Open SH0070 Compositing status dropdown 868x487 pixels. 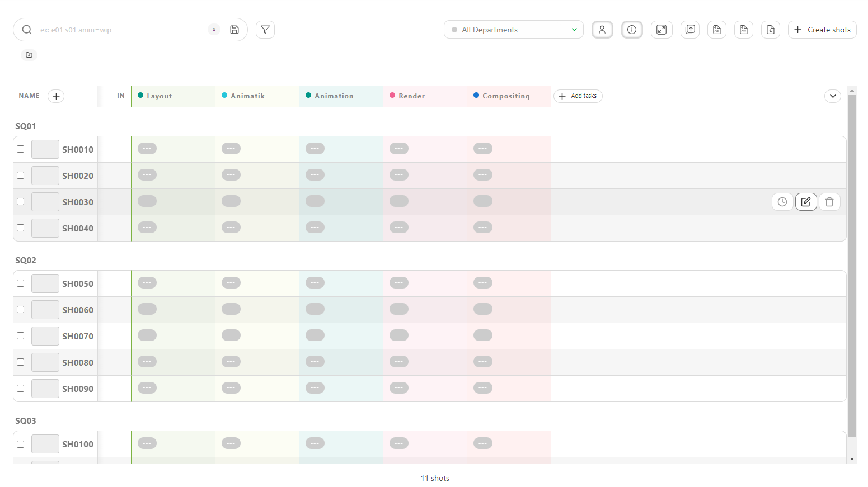click(x=483, y=335)
